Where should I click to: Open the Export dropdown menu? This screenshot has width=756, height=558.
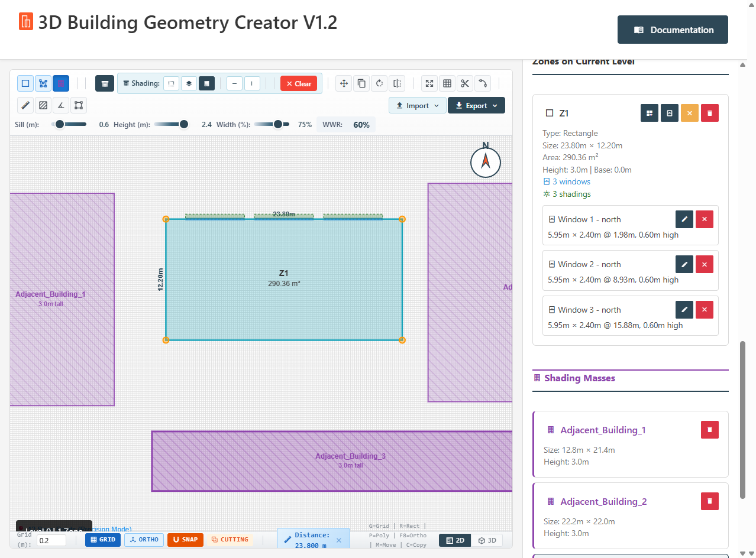[x=476, y=106]
